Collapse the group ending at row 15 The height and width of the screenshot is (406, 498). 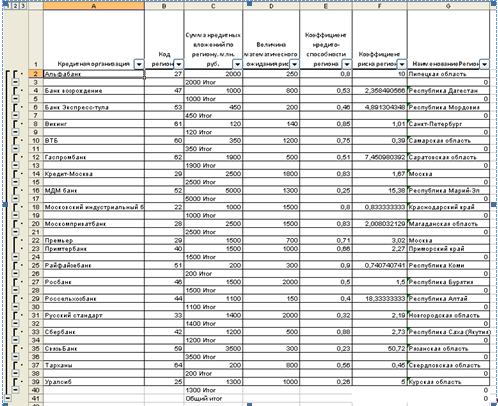(15, 182)
